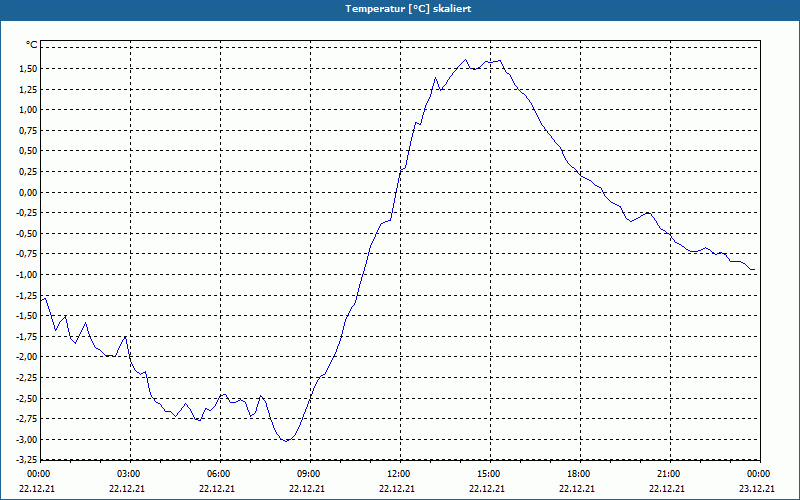This screenshot has width=800, height=500.
Task: Click the -0,25 y-axis value
Action: (27, 213)
